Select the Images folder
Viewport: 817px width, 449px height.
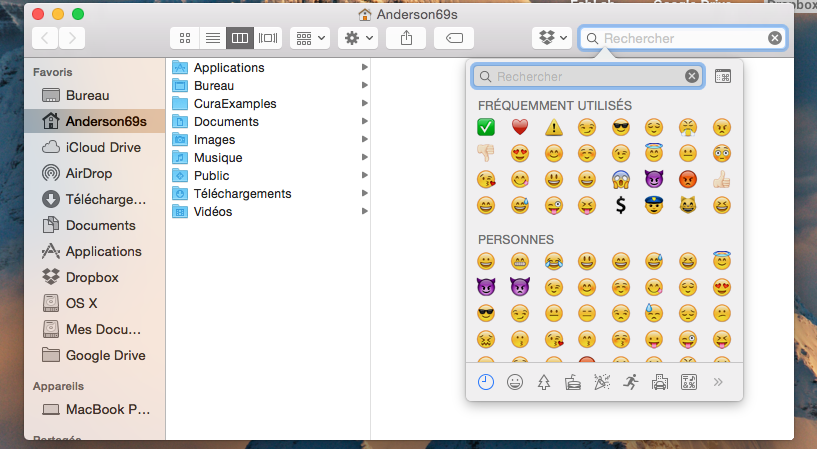[268, 140]
